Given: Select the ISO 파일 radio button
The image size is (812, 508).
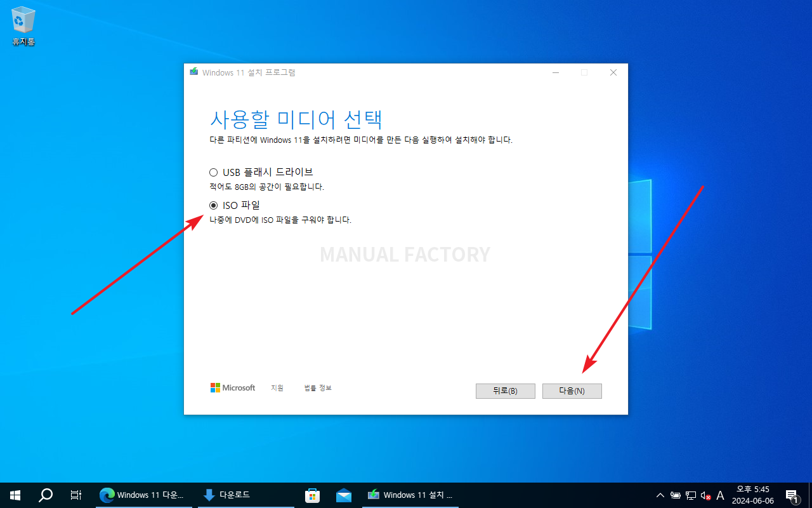Looking at the screenshot, I should pos(214,204).
